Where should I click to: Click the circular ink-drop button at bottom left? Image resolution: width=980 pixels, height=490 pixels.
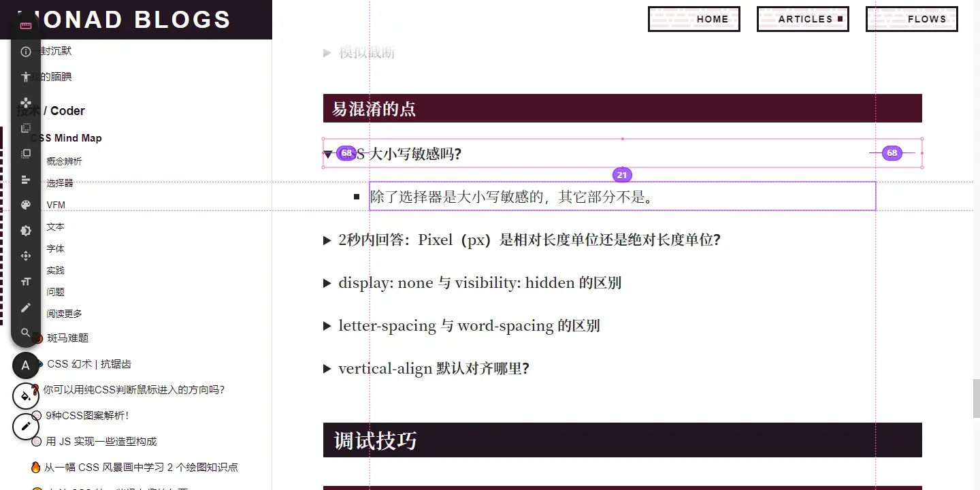25,395
